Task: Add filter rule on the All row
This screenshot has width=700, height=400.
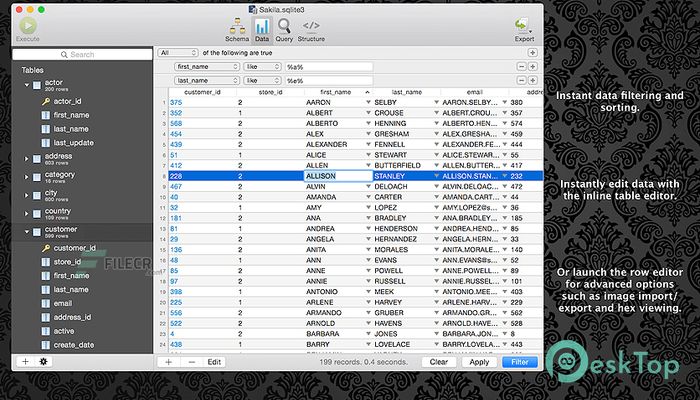Action: point(532,53)
